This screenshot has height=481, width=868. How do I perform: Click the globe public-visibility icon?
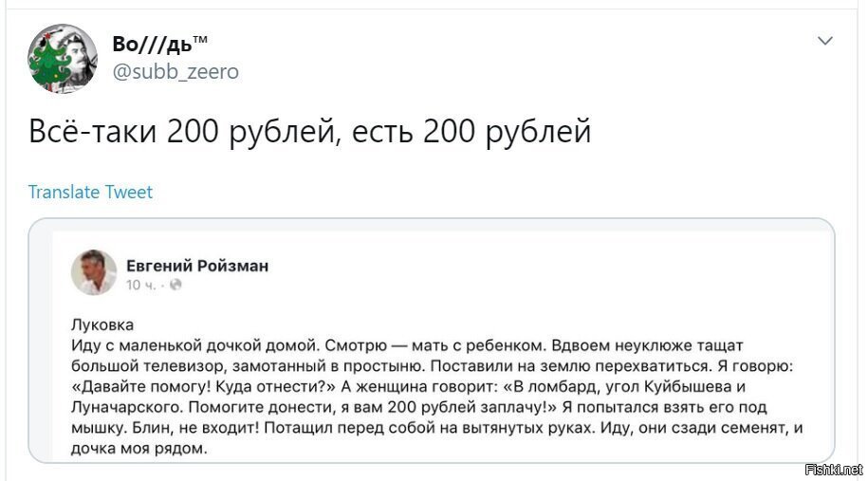pos(175,285)
